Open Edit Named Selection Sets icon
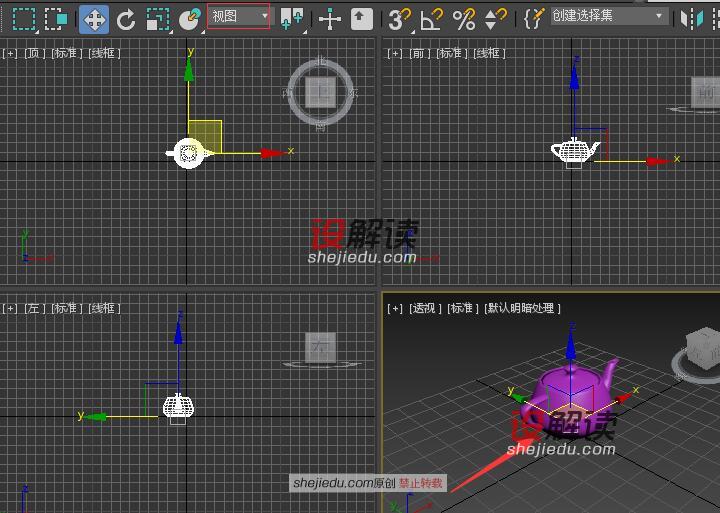 pos(534,19)
